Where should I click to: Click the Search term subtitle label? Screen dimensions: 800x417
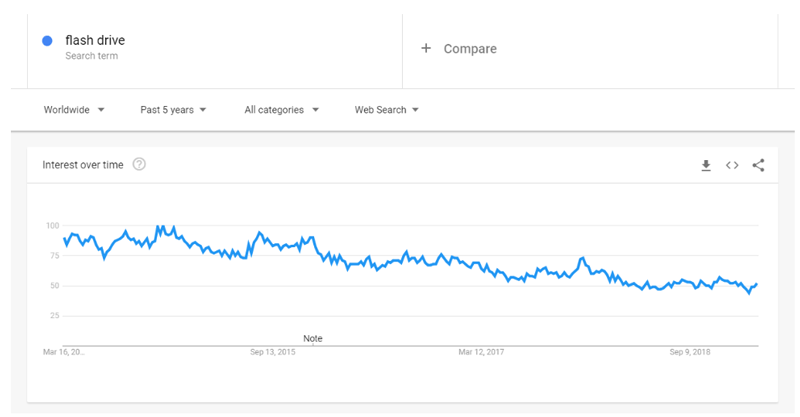point(91,56)
